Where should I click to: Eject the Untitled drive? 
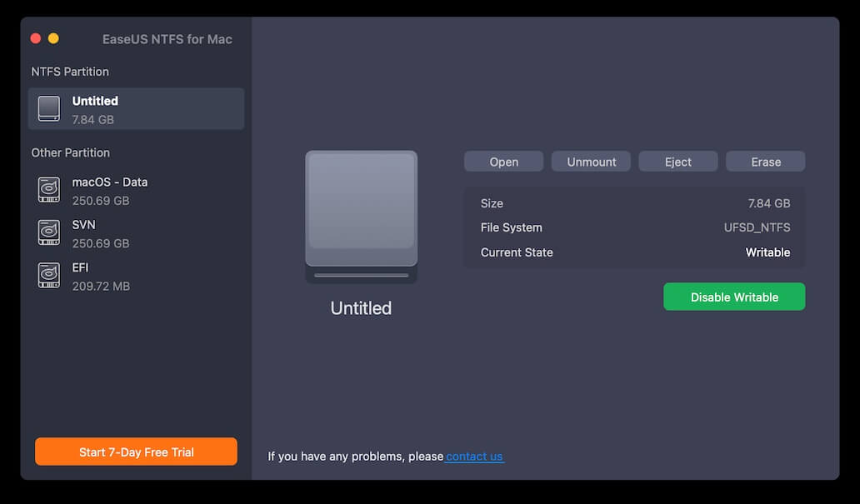tap(677, 162)
